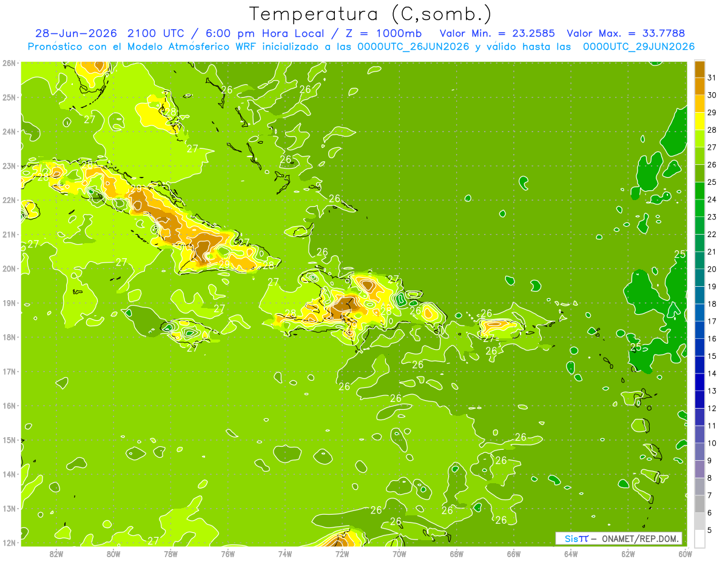Click the latitude axis label "15N"
The width and height of the screenshot is (728, 562).
pyautogui.click(x=9, y=440)
